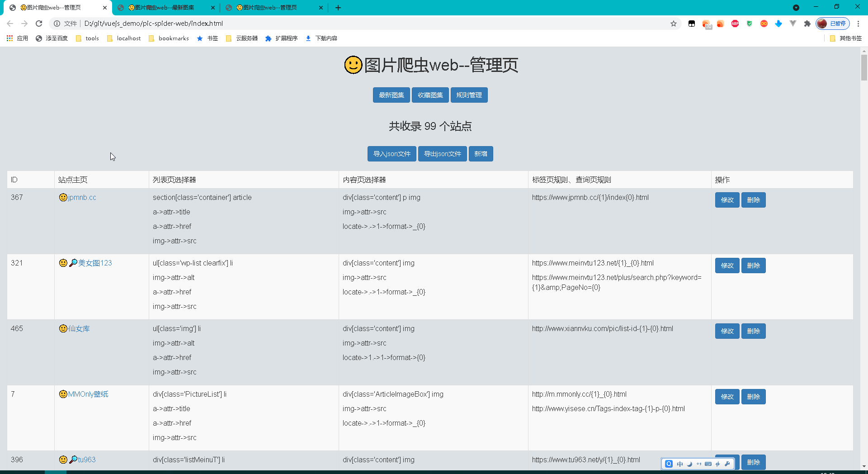Open the Tampermonkey extension icon
The height and width of the screenshot is (474, 868).
coord(692,24)
